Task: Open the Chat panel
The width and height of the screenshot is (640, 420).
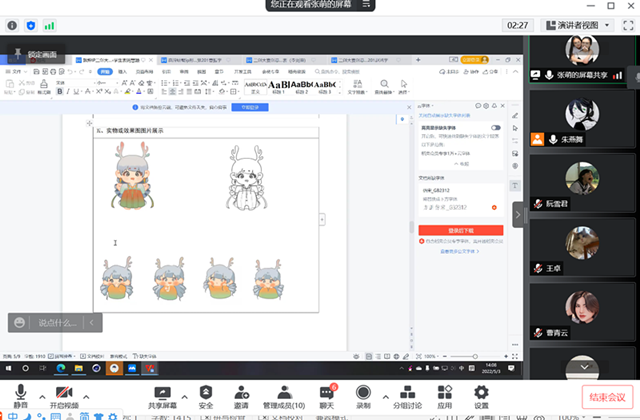Action: pyautogui.click(x=326, y=394)
